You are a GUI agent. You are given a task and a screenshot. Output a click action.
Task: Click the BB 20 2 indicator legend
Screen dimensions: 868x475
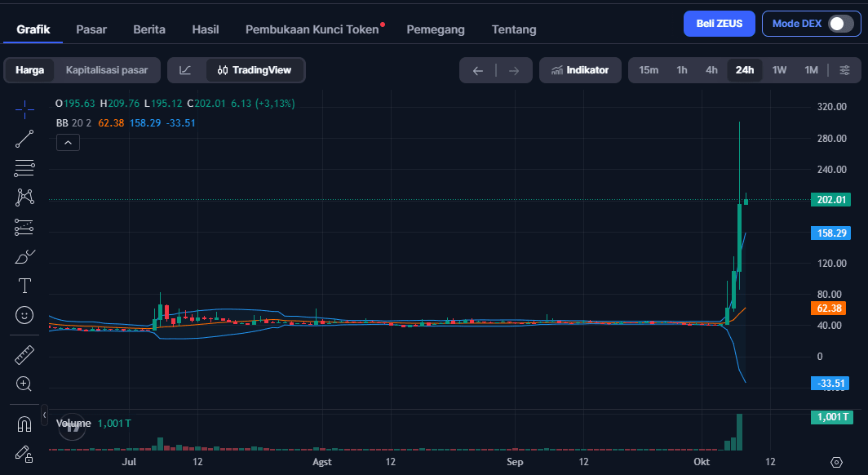click(73, 123)
